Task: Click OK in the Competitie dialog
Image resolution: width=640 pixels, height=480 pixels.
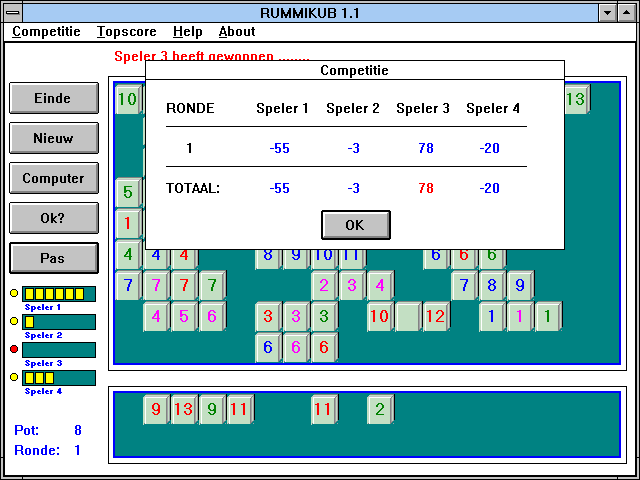Action: tap(356, 225)
